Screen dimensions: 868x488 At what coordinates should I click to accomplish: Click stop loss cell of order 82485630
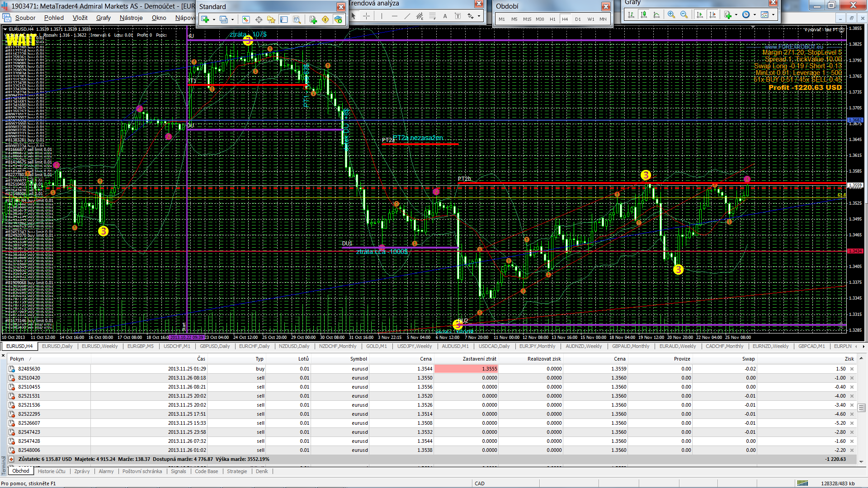[x=466, y=369]
